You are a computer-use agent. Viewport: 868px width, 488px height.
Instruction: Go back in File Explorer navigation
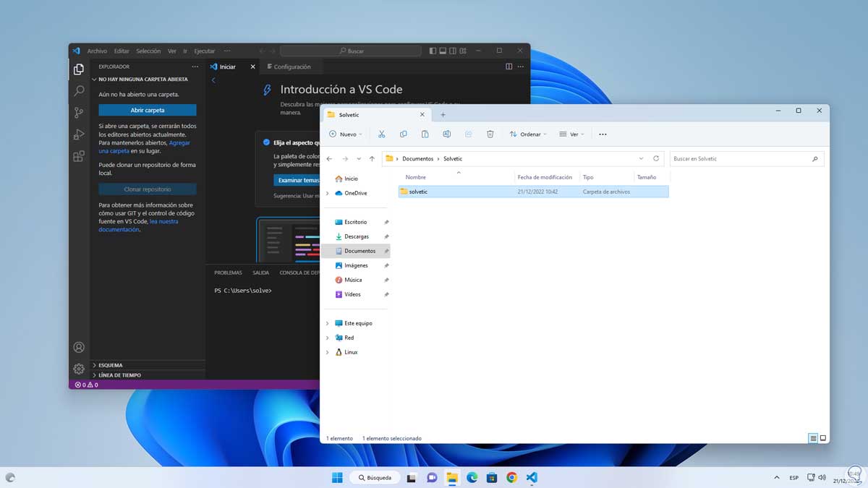pyautogui.click(x=329, y=158)
